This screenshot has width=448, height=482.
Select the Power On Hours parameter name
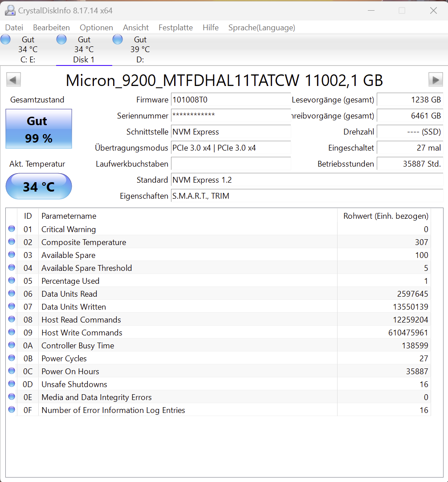click(x=70, y=372)
